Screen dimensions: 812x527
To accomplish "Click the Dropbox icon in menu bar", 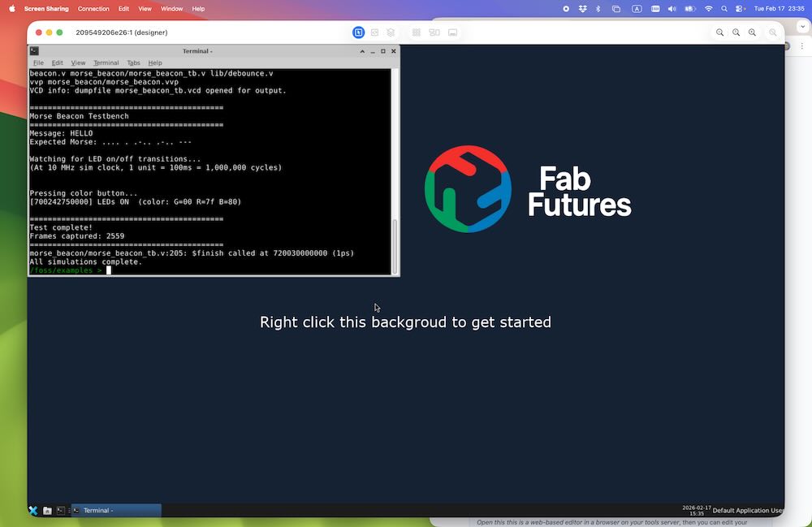I will point(582,9).
